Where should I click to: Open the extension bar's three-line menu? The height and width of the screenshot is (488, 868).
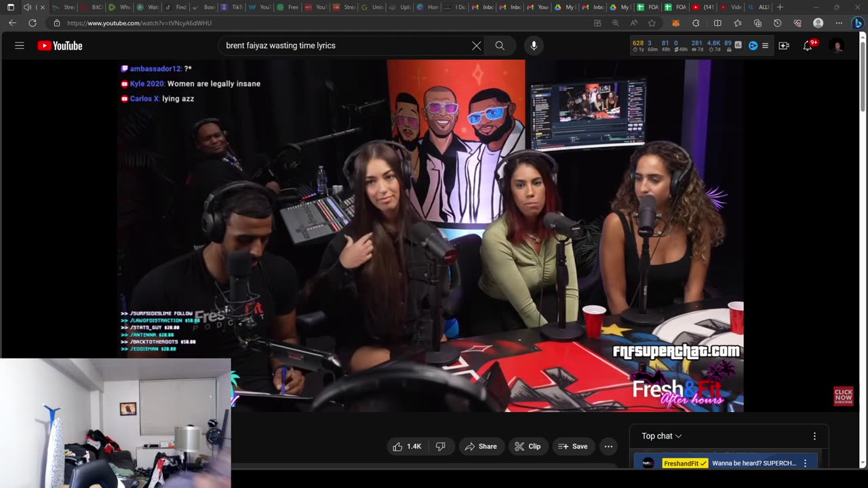click(766, 45)
